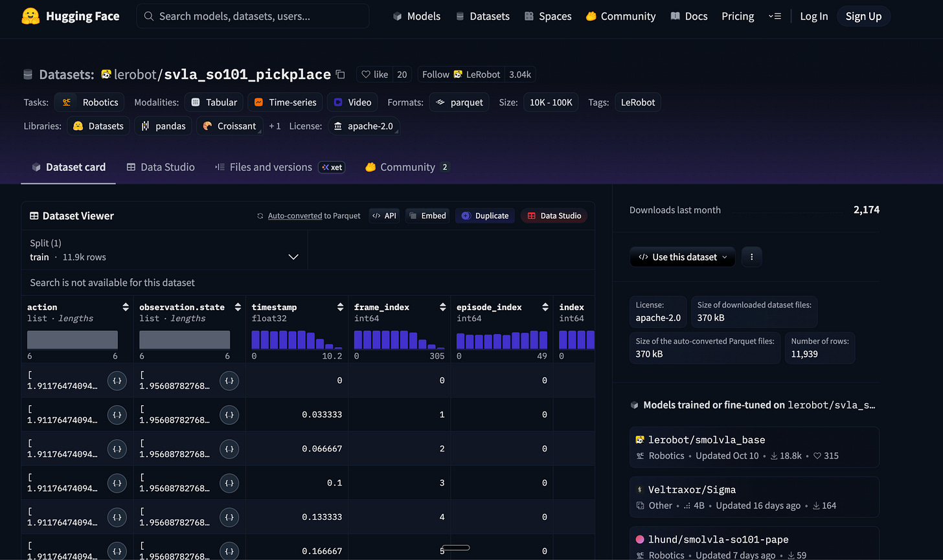943x560 pixels.
Task: Show the +1 more libraries
Action: click(x=275, y=126)
